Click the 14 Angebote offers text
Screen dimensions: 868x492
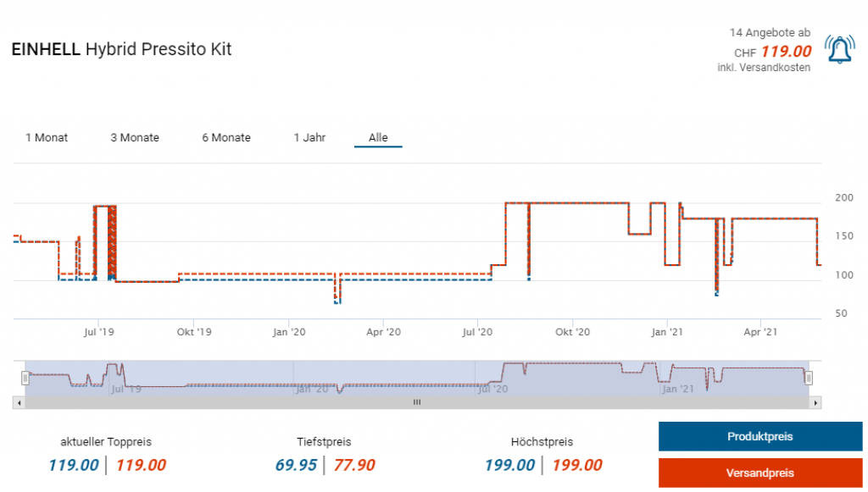click(x=770, y=32)
